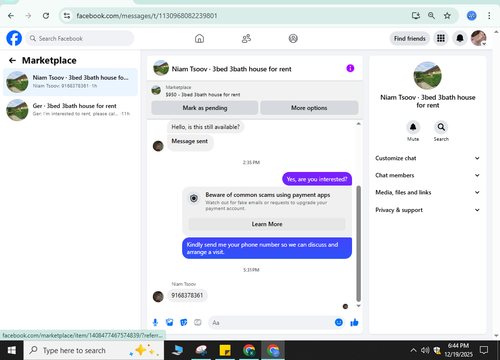Record a voice clip with microphone icon
This screenshot has width=500, height=360.
pyautogui.click(x=155, y=322)
